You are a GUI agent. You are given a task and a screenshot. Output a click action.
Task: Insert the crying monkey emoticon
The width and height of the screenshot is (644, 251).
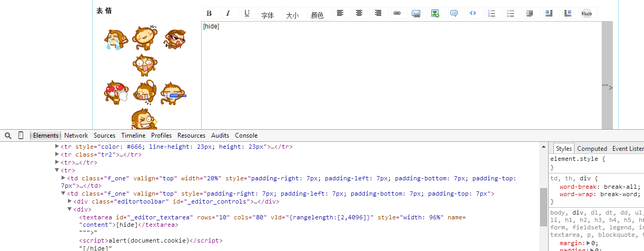coord(116,40)
